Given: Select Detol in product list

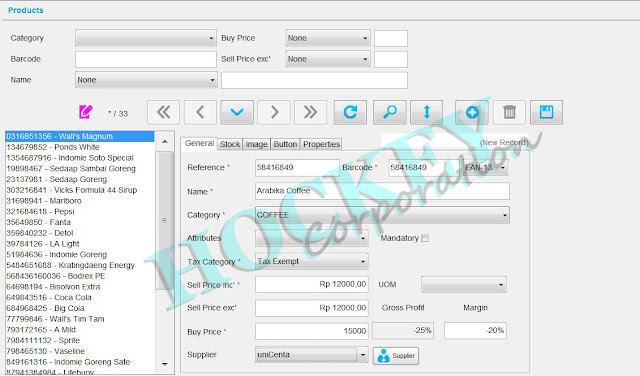Looking at the screenshot, I should pos(80,233).
